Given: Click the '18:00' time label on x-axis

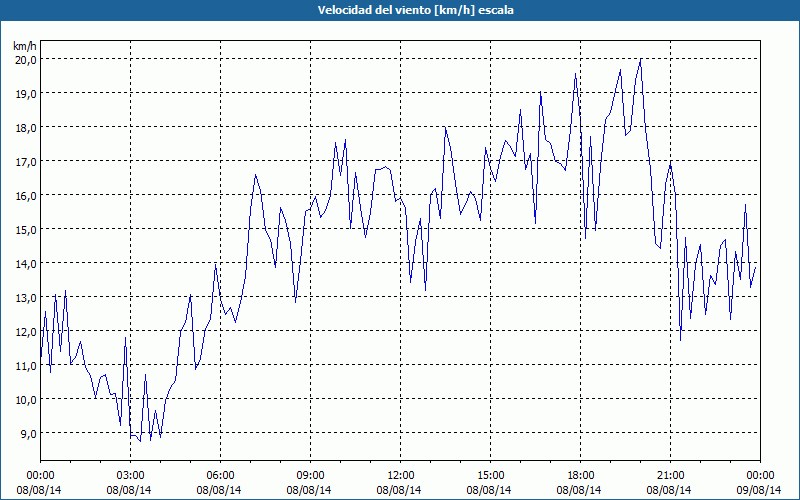Looking at the screenshot, I should [x=581, y=476].
